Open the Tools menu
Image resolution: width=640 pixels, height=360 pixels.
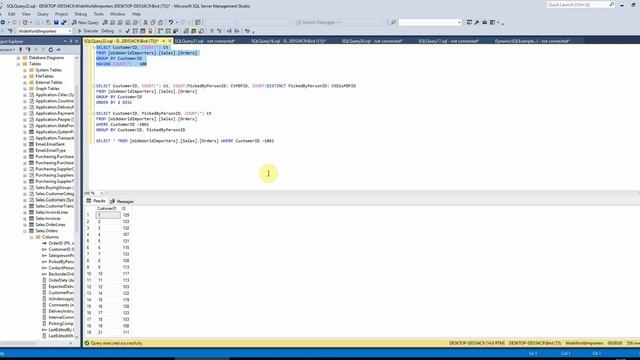click(98, 14)
